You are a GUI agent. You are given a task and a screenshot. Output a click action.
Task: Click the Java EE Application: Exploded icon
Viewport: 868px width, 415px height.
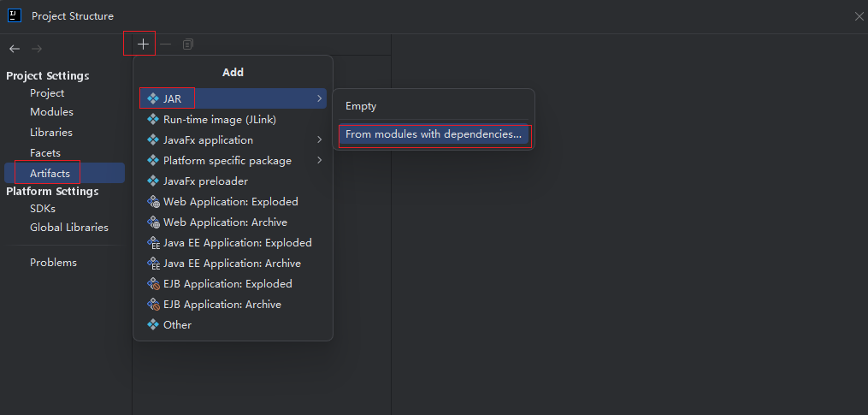point(153,243)
